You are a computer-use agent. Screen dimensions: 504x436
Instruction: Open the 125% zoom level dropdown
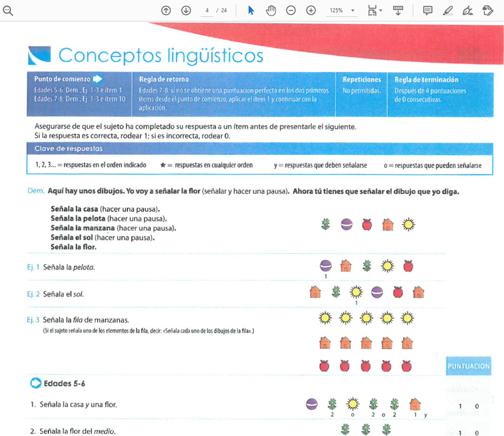point(342,10)
